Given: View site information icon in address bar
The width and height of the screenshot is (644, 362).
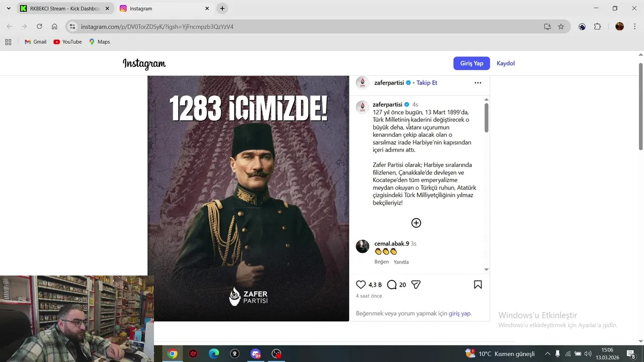Looking at the screenshot, I should click(x=72, y=27).
